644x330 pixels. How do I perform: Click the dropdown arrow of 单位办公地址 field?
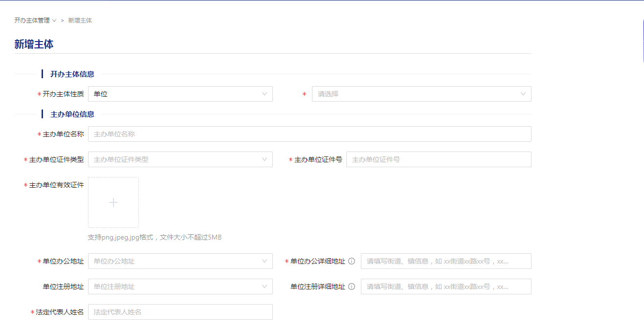click(266, 261)
